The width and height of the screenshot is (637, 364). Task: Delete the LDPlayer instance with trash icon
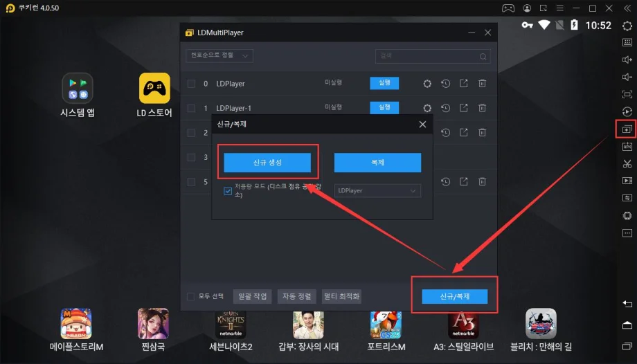pyautogui.click(x=482, y=83)
